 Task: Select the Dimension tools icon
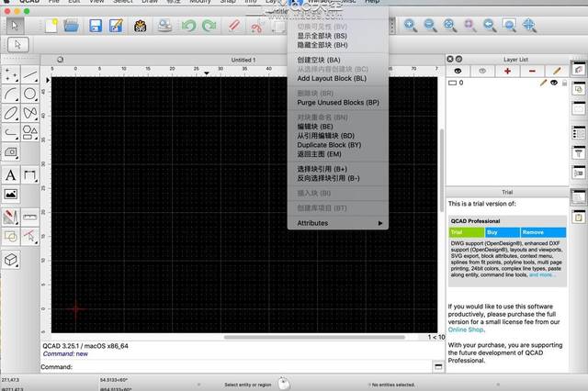(x=30, y=175)
